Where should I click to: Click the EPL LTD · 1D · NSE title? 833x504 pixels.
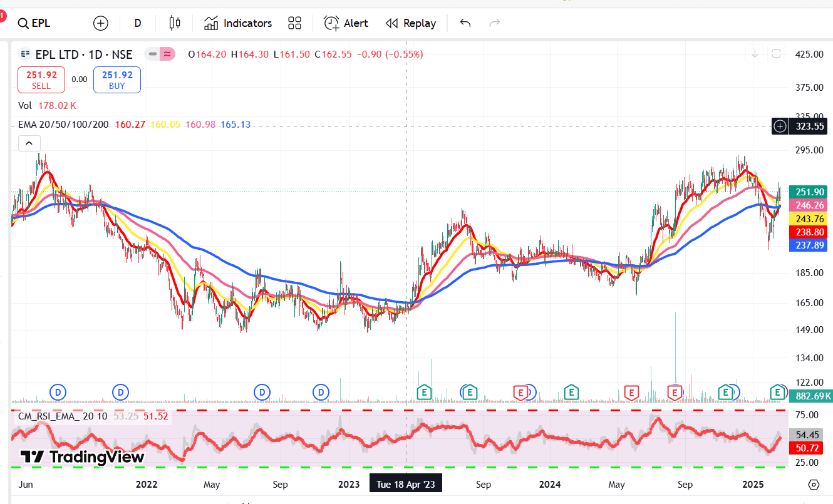point(84,54)
